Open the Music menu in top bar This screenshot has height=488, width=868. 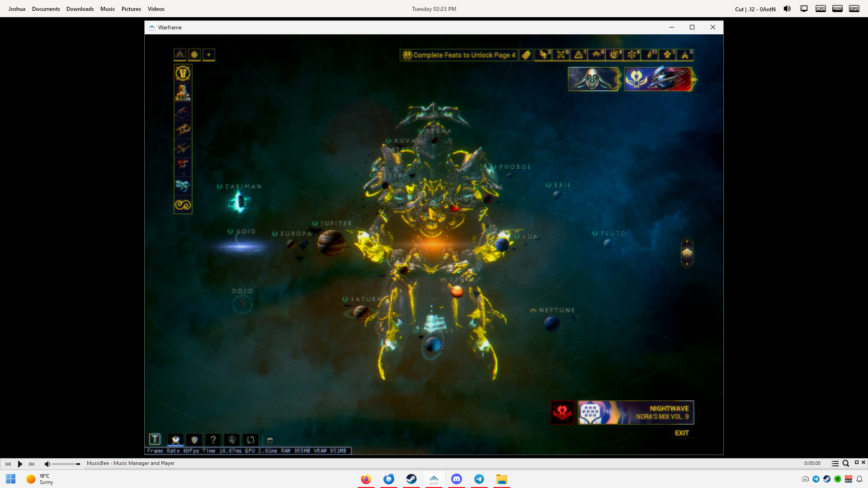pyautogui.click(x=108, y=9)
